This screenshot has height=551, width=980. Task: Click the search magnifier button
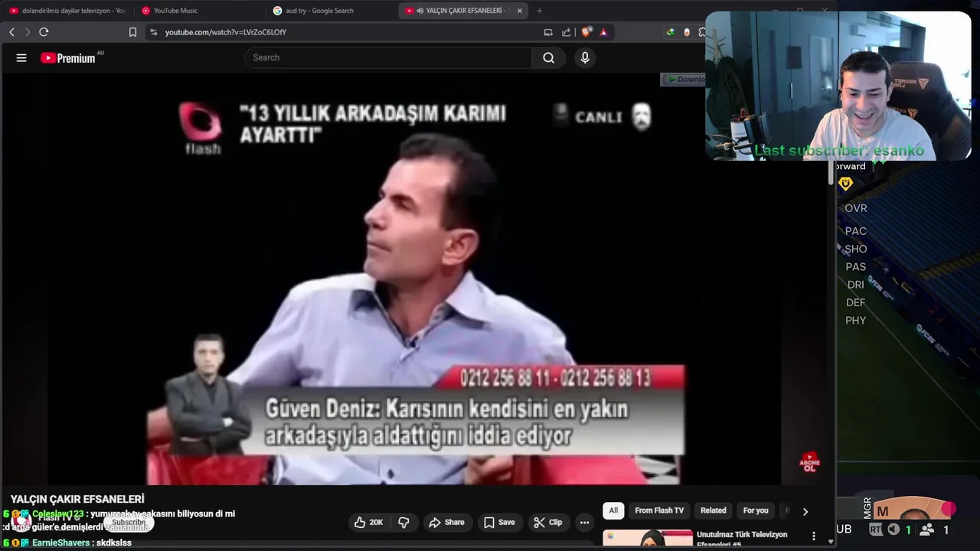coord(548,57)
